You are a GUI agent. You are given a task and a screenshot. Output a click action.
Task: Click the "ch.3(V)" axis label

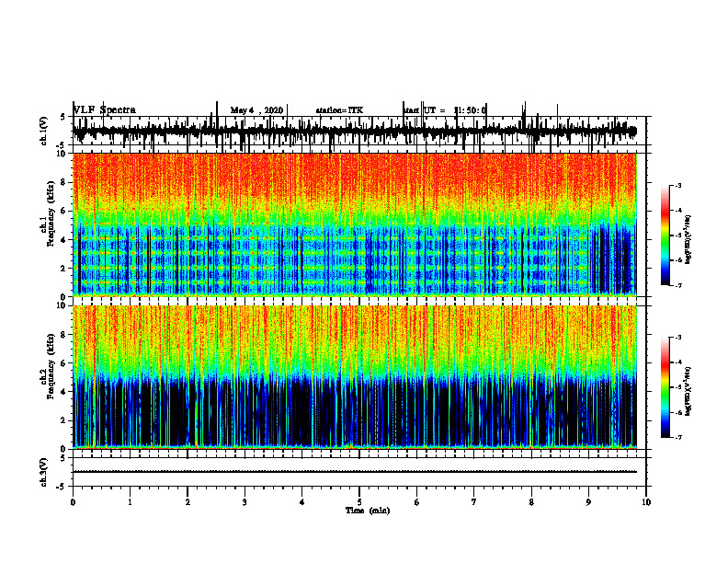[x=44, y=473]
